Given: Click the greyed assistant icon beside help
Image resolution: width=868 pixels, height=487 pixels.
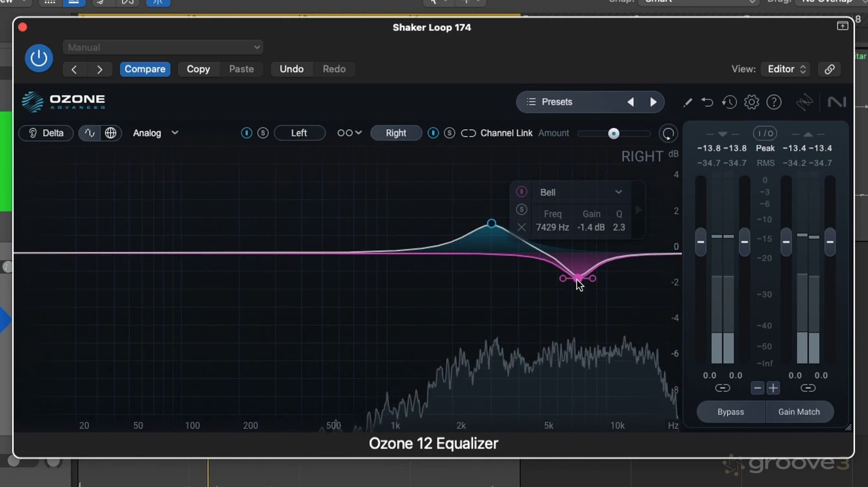Looking at the screenshot, I should point(805,103).
